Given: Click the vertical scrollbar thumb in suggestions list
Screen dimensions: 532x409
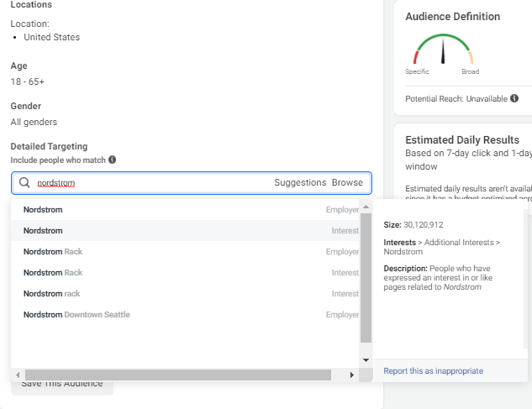Looking at the screenshot, I should coord(366,278).
